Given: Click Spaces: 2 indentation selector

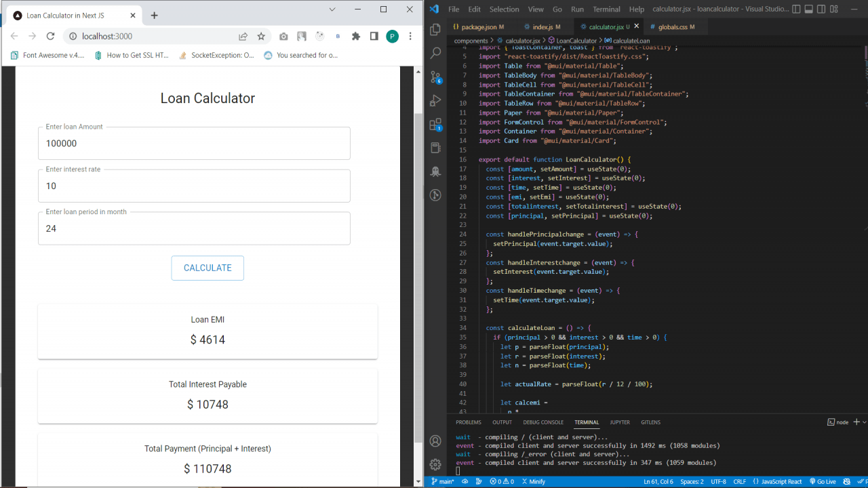Looking at the screenshot, I should tap(692, 481).
